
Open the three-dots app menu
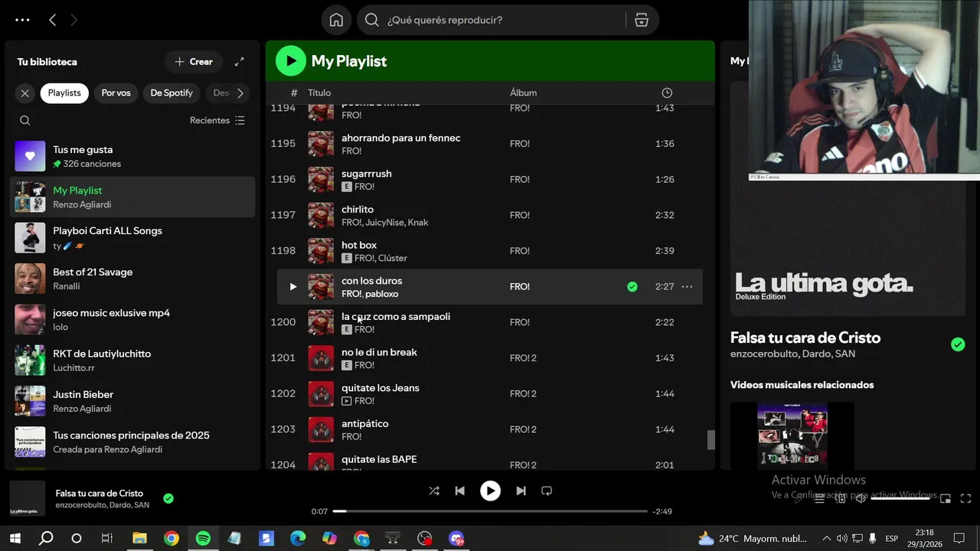22,20
